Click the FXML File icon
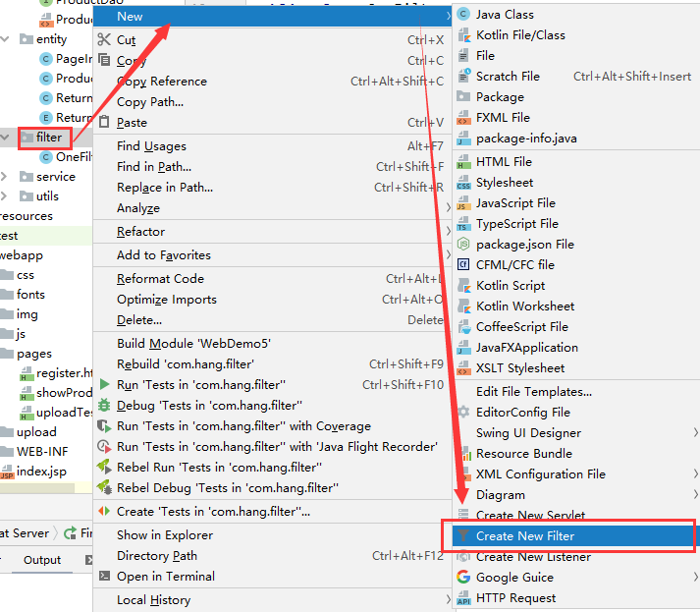The image size is (700, 612). (463, 117)
